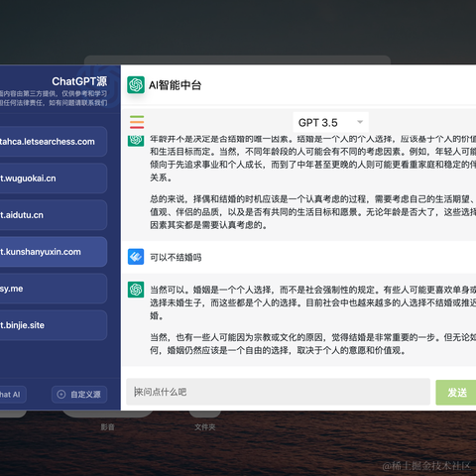Select the t.binjie.site source
Screen dimensions: 476x476
pos(54,325)
